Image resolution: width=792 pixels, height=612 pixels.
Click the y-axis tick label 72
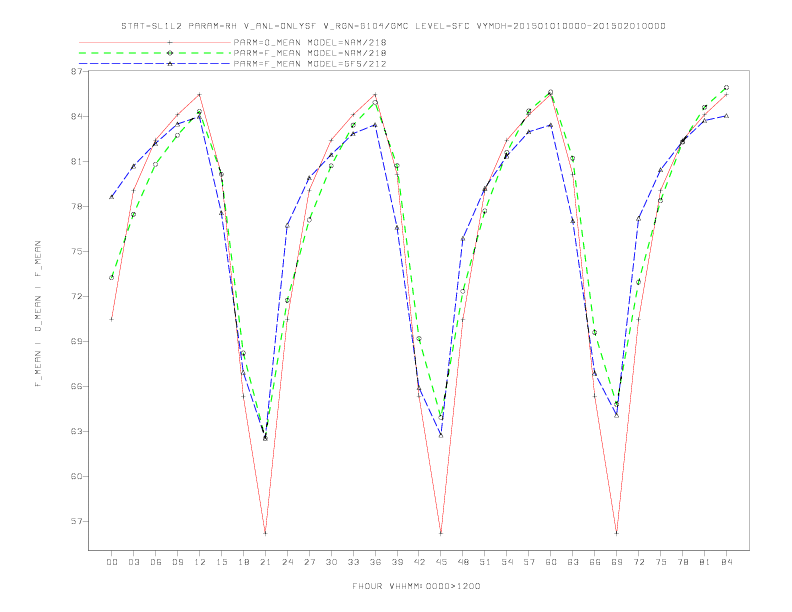[76, 296]
